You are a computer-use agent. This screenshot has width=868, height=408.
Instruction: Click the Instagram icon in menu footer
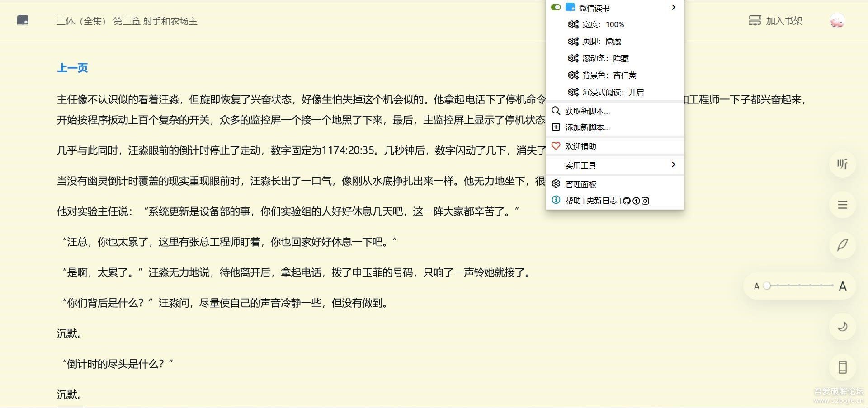[x=646, y=201]
